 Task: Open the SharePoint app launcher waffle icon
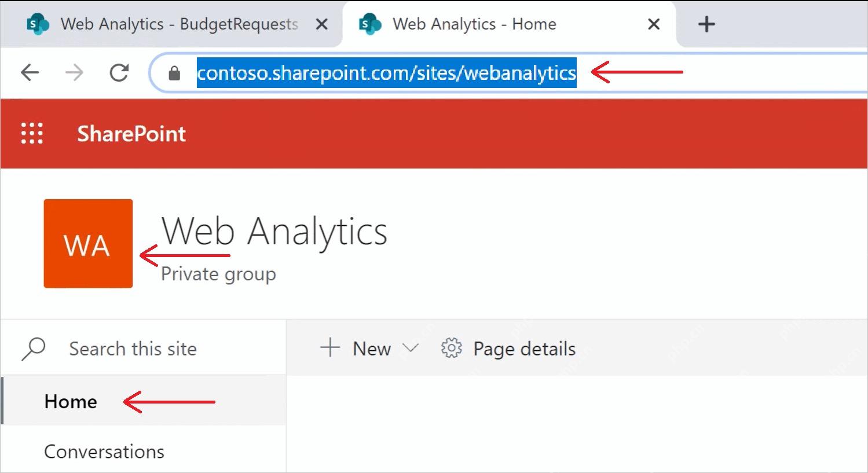click(x=32, y=134)
